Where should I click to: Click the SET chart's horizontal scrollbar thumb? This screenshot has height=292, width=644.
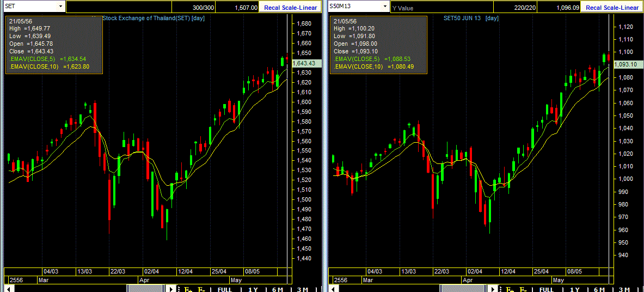(146, 289)
